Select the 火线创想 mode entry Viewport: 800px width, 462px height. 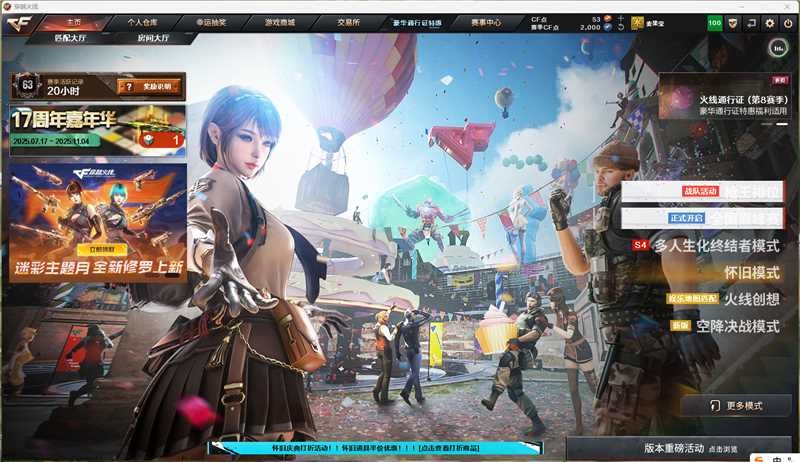[x=752, y=299]
